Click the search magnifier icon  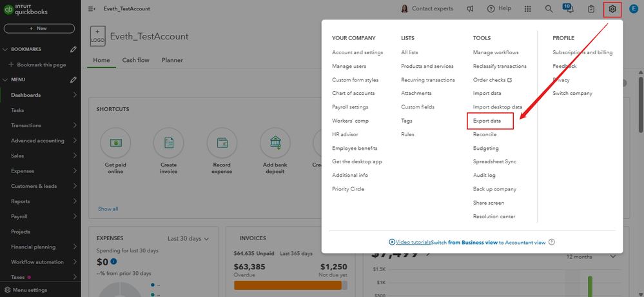[549, 9]
